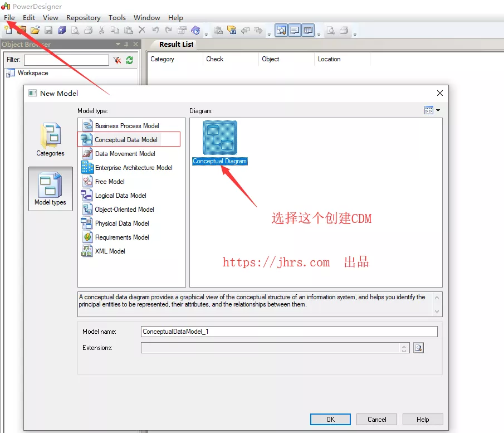
Task: Click the Copy toolbar icon
Action: tap(115, 31)
